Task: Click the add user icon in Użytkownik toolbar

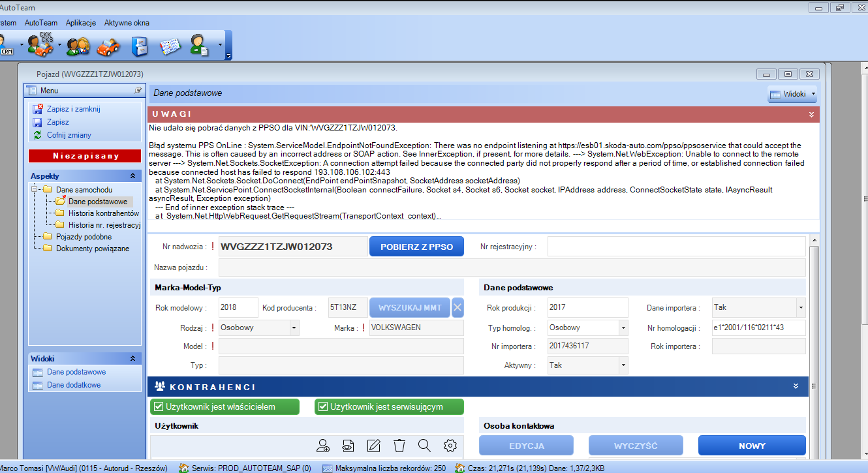Action: click(323, 446)
